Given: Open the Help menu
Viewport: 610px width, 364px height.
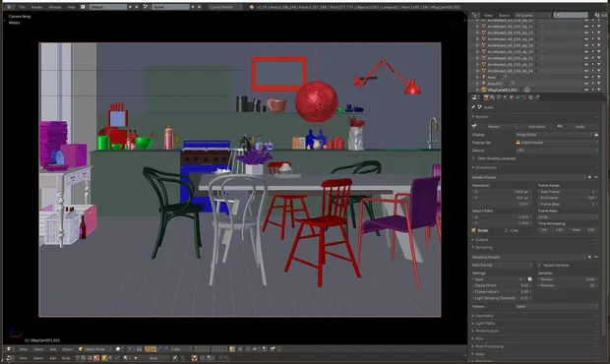Looking at the screenshot, I should [71, 7].
